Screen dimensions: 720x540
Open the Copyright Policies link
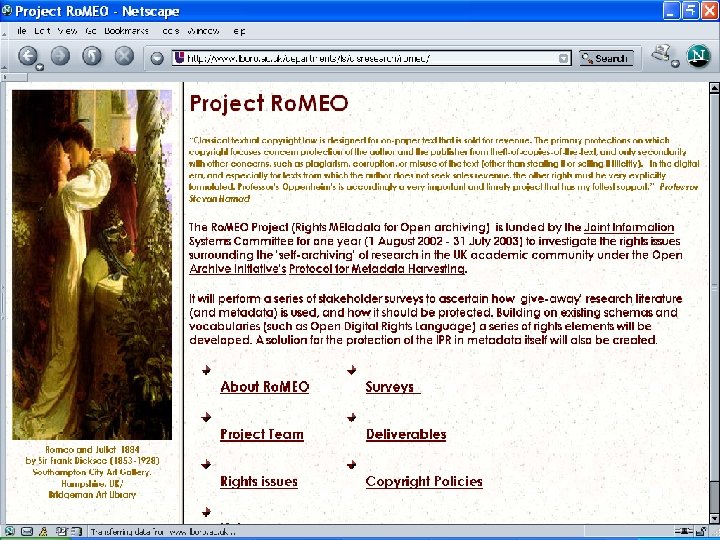[424, 481]
